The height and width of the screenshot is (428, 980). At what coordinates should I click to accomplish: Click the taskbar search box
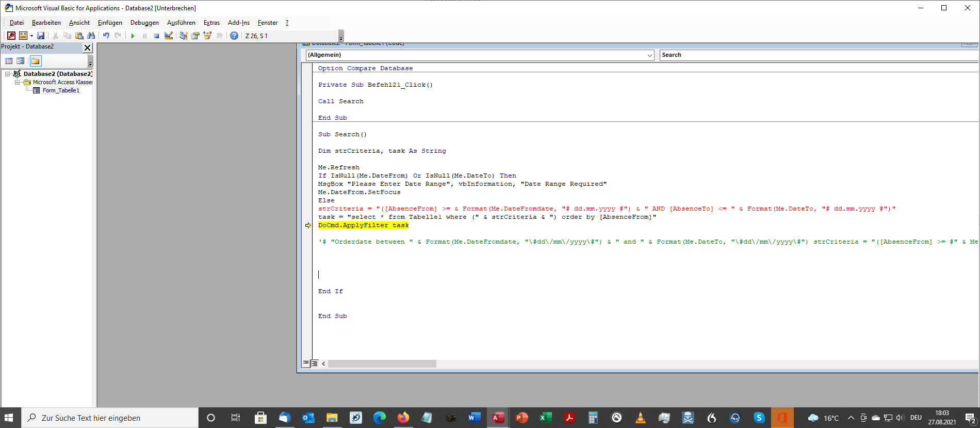pos(110,418)
